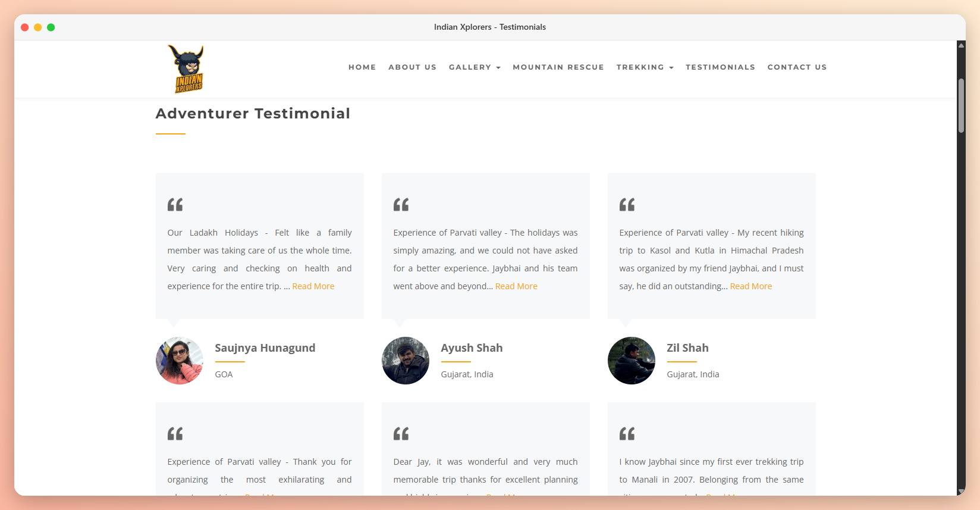Expand the Trekking dropdown menu
The image size is (980, 510).
coord(645,67)
